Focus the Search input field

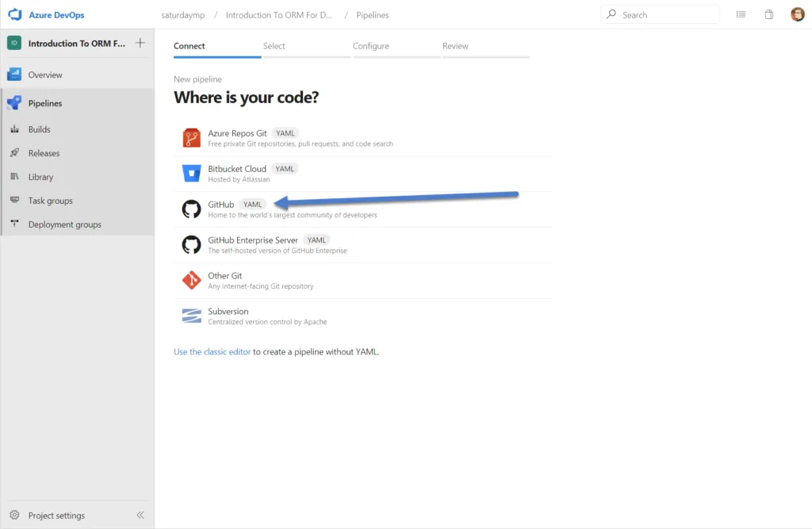point(661,14)
